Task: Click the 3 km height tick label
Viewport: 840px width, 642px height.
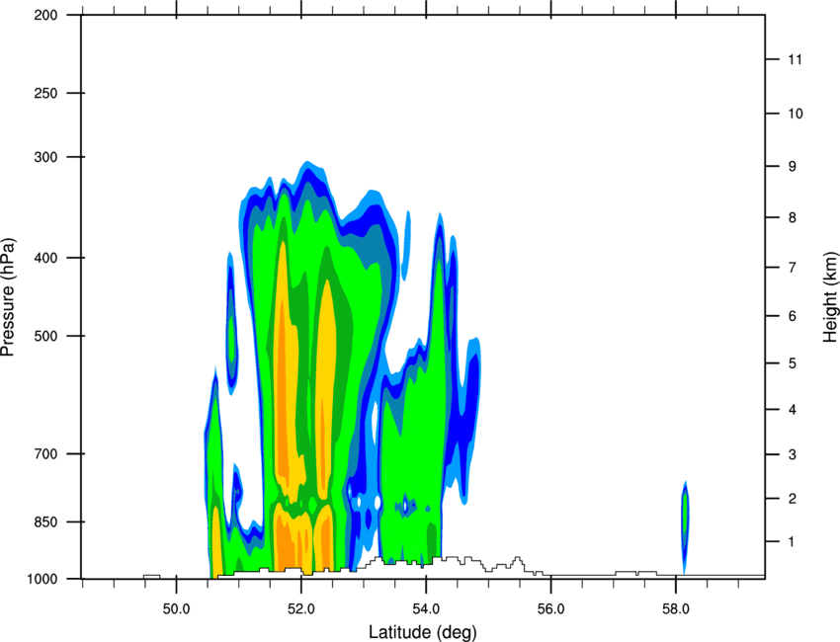Action: click(793, 454)
